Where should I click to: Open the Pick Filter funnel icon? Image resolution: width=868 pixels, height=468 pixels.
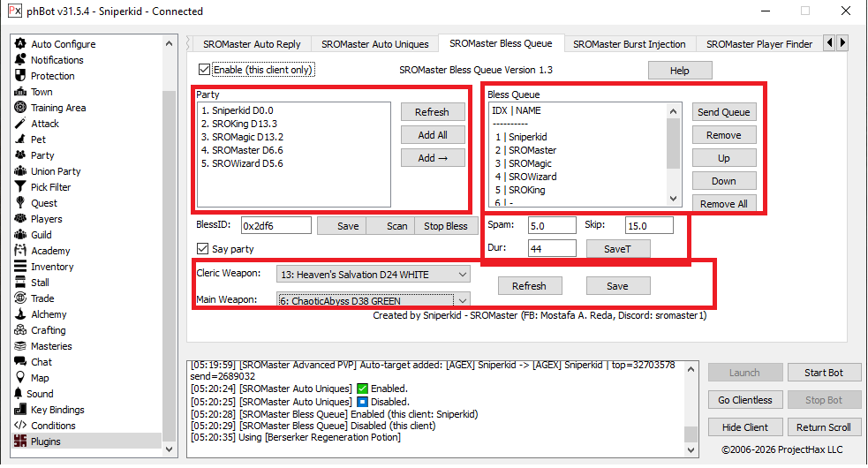pos(20,187)
